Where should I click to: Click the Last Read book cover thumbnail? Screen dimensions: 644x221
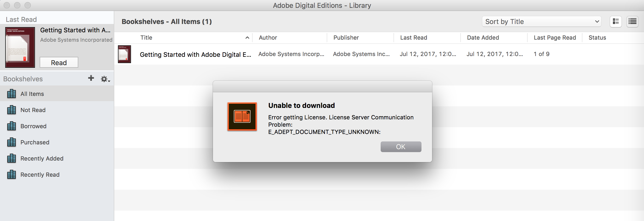click(20, 47)
